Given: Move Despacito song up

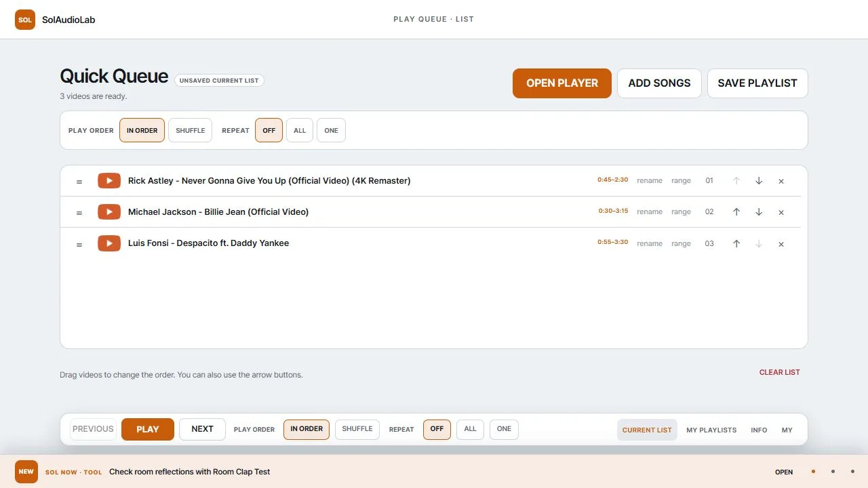Looking at the screenshot, I should pyautogui.click(x=736, y=244).
